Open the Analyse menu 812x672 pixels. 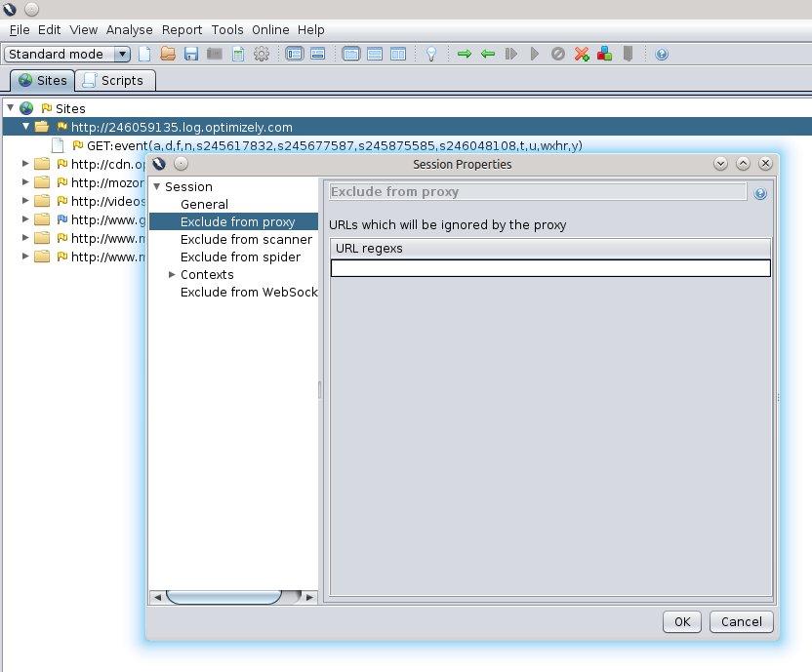[x=129, y=30]
